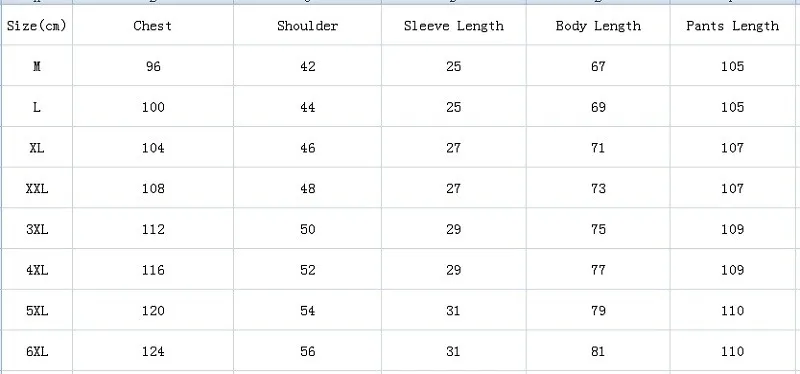Select the Shoulder header cell
The image size is (800, 374).
tap(308, 25)
